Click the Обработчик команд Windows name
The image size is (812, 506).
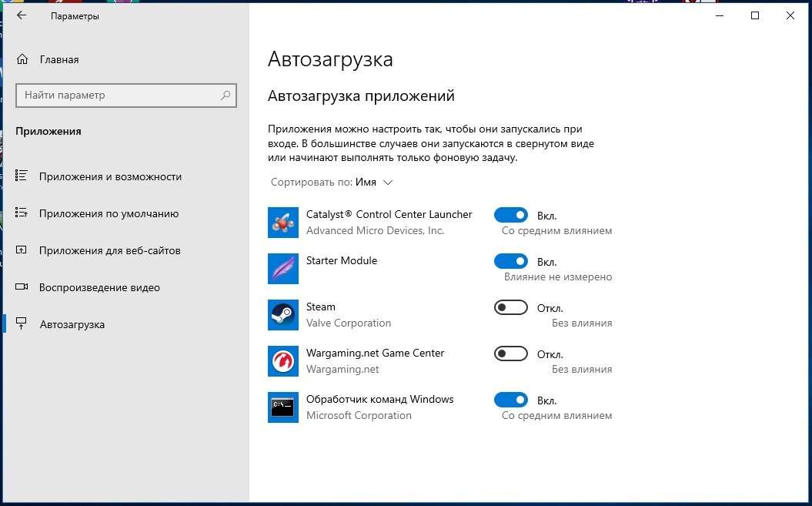[379, 399]
